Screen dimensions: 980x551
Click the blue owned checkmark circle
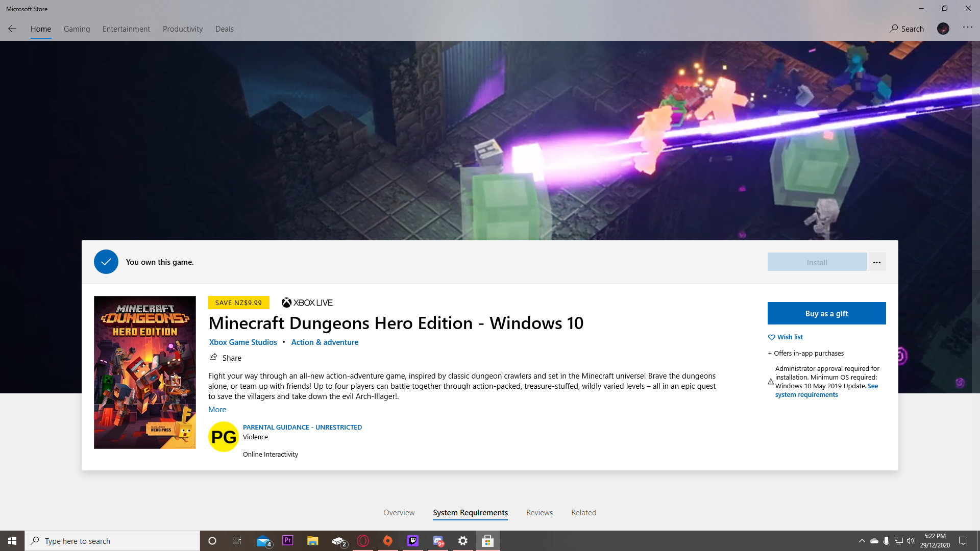[x=106, y=262]
